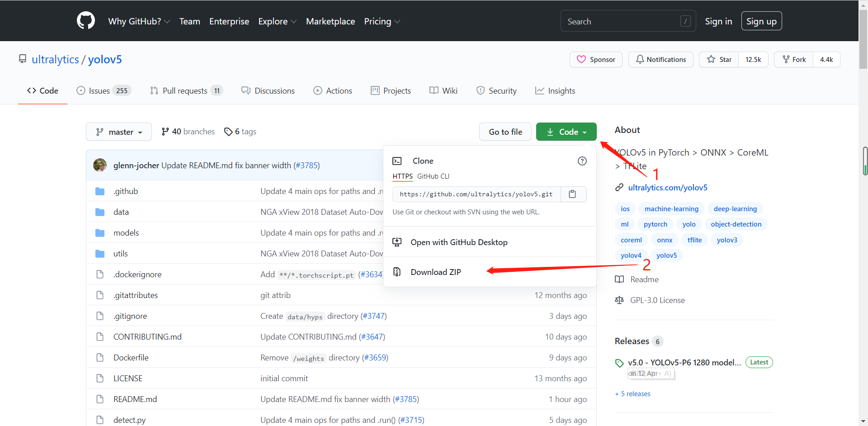Click the data folder icon

click(100, 212)
